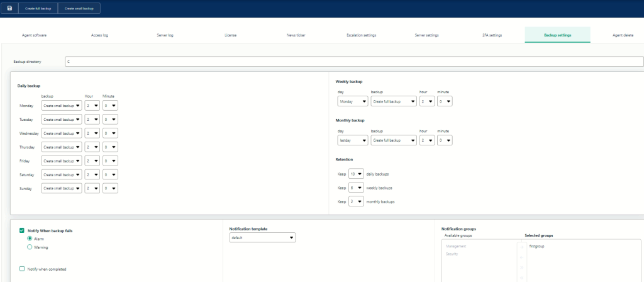
Task: Select Security in Available groups
Action: (452, 254)
